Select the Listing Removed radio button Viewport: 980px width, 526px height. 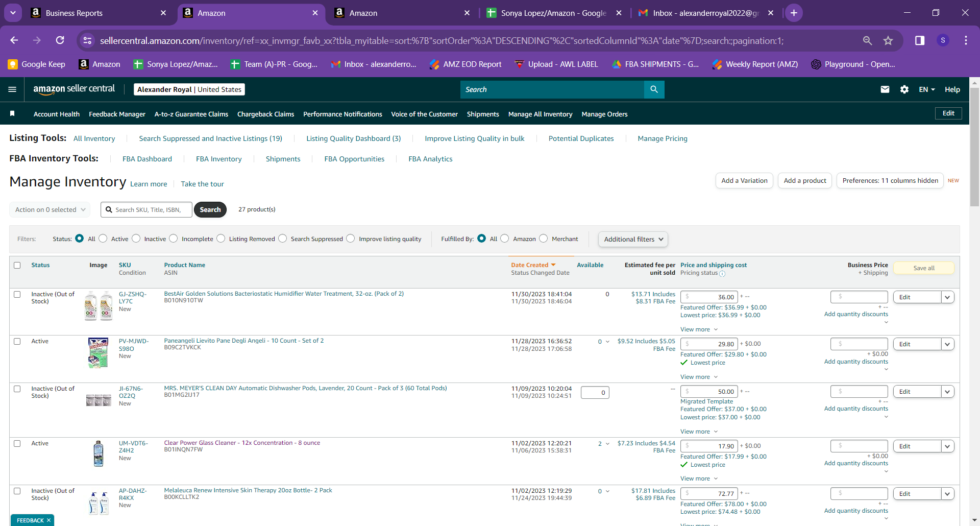point(220,238)
